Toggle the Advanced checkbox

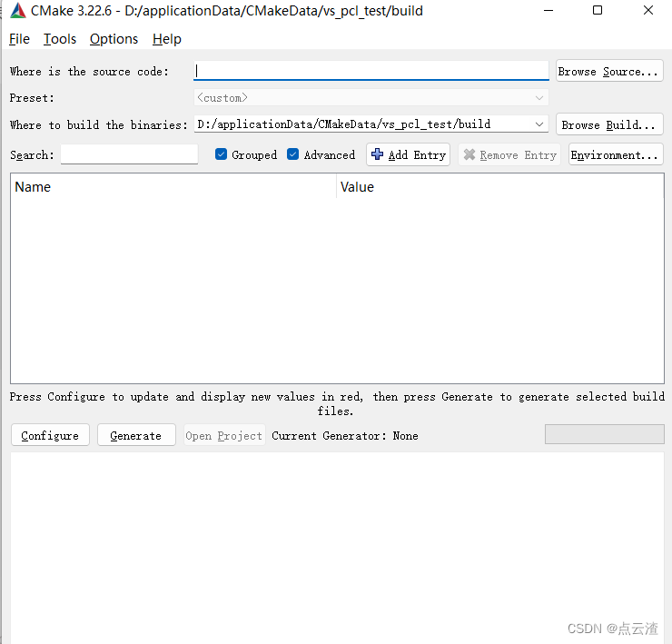point(292,154)
